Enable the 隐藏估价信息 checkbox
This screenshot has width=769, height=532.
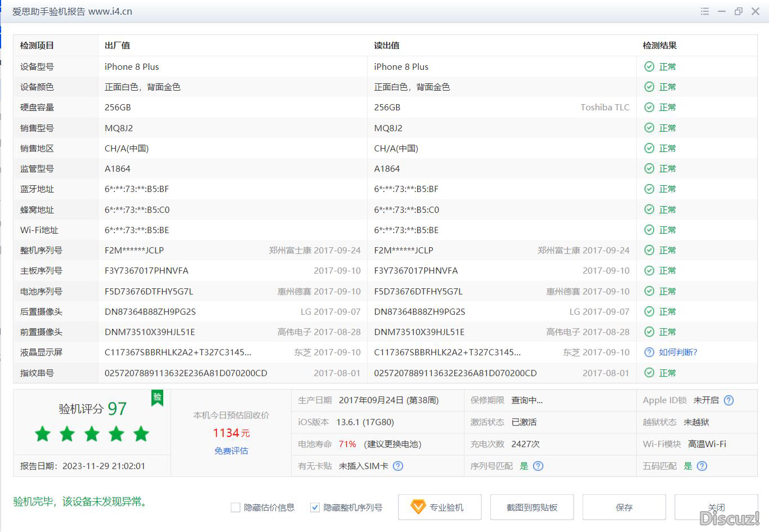[236, 507]
